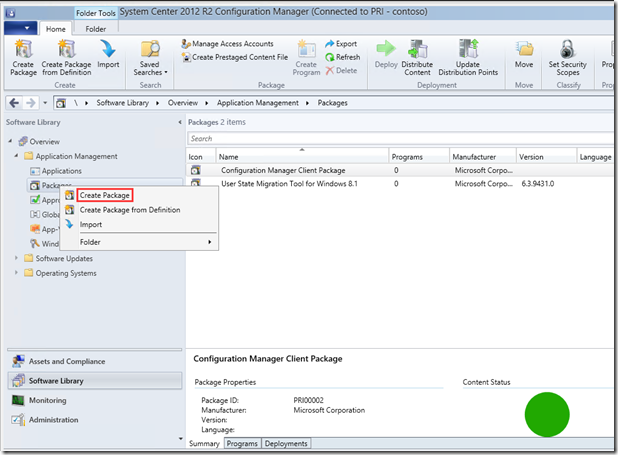Click Application Management in breadcrumb

pos(258,103)
